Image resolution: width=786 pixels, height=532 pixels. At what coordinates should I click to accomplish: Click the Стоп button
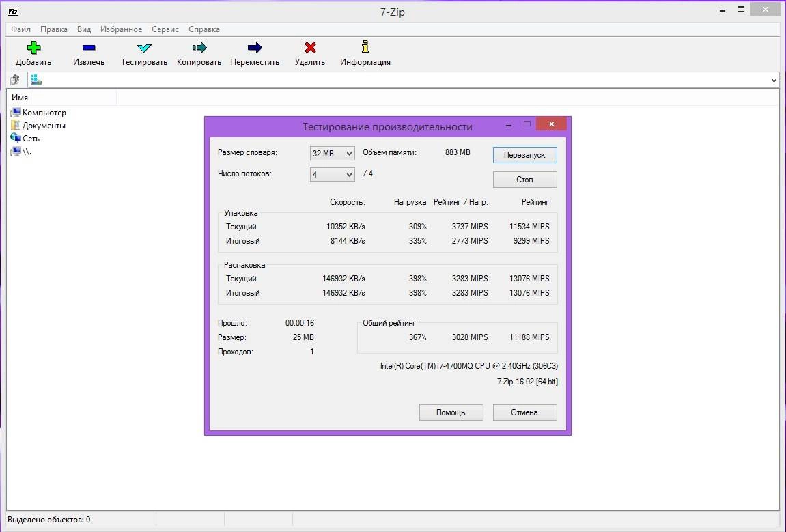[525, 180]
